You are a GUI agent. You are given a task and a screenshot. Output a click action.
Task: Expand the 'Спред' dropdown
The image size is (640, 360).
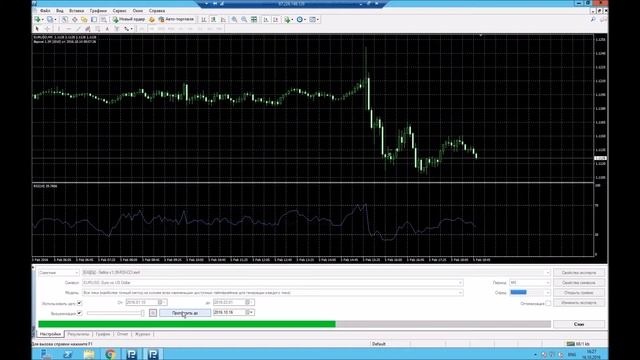(x=547, y=293)
